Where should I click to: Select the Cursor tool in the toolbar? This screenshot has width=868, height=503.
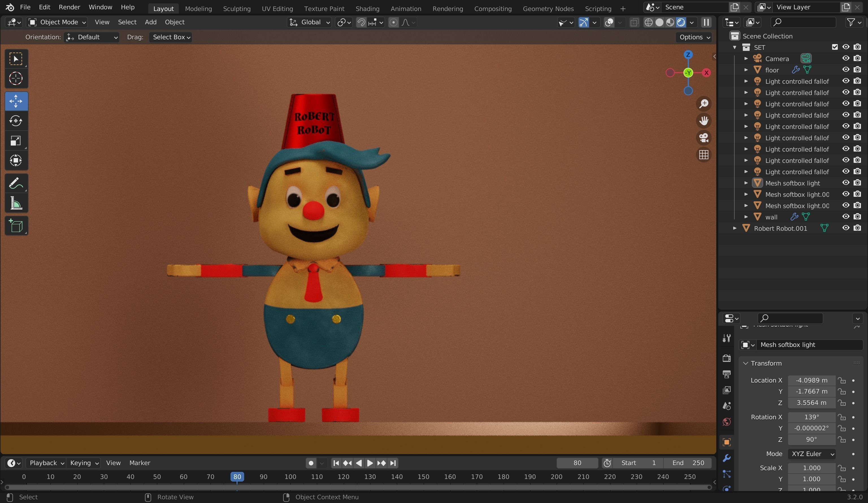coord(16,79)
